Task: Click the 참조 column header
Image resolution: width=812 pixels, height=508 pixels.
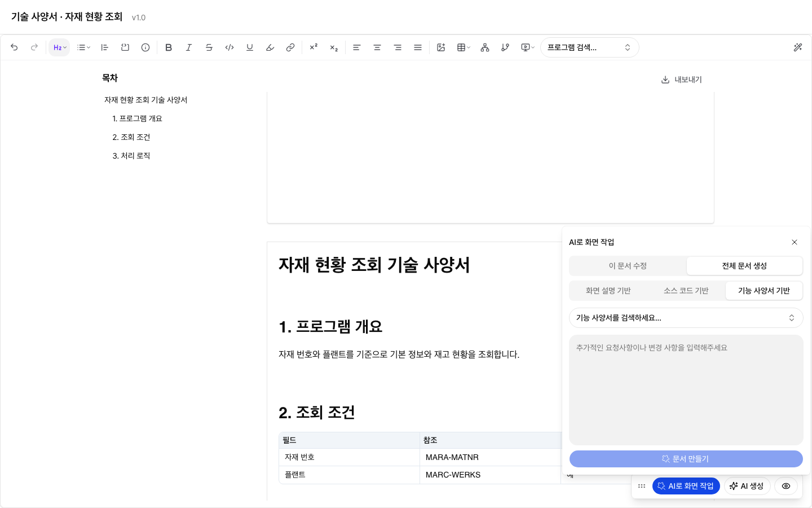Action: click(490, 440)
